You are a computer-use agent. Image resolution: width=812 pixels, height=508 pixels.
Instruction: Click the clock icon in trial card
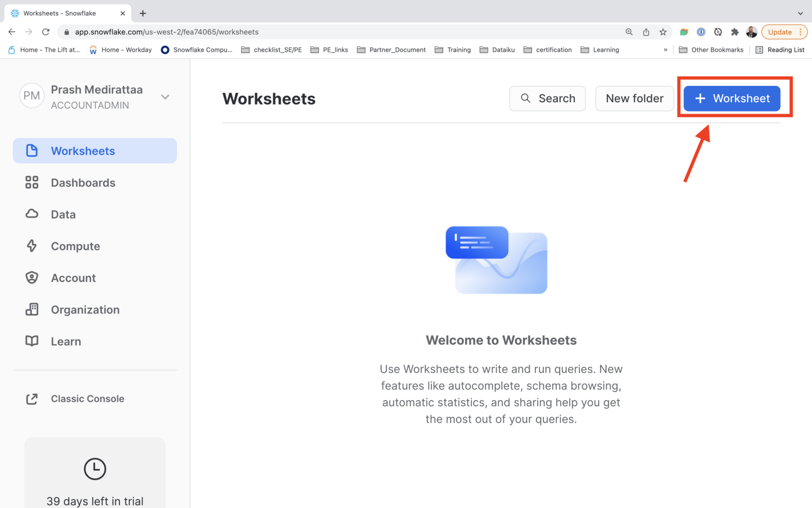coord(95,469)
